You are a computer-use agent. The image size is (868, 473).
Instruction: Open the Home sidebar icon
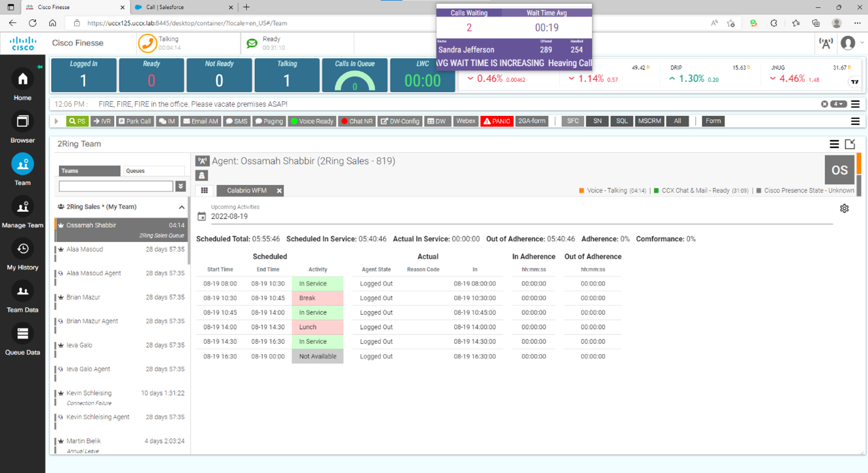click(22, 79)
